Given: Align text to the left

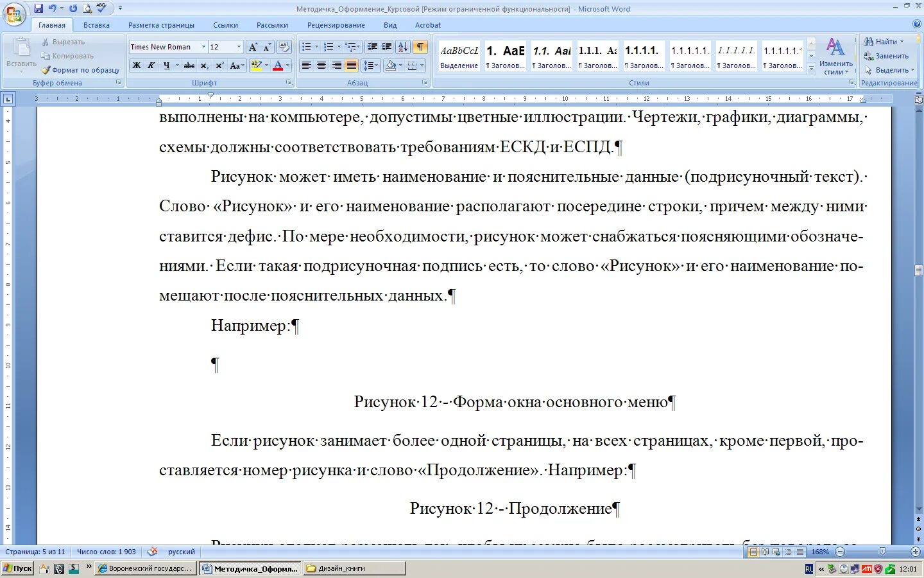Looking at the screenshot, I should (x=307, y=66).
